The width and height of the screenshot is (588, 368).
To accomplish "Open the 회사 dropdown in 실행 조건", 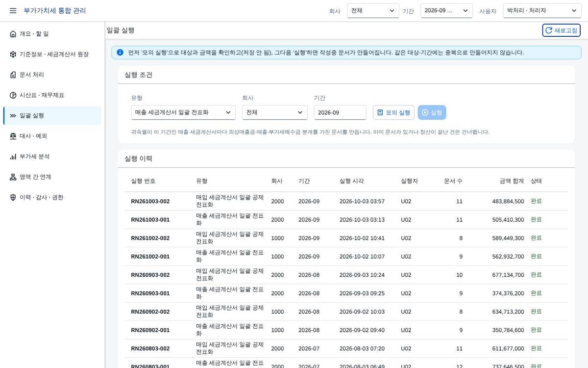I will [x=274, y=112].
